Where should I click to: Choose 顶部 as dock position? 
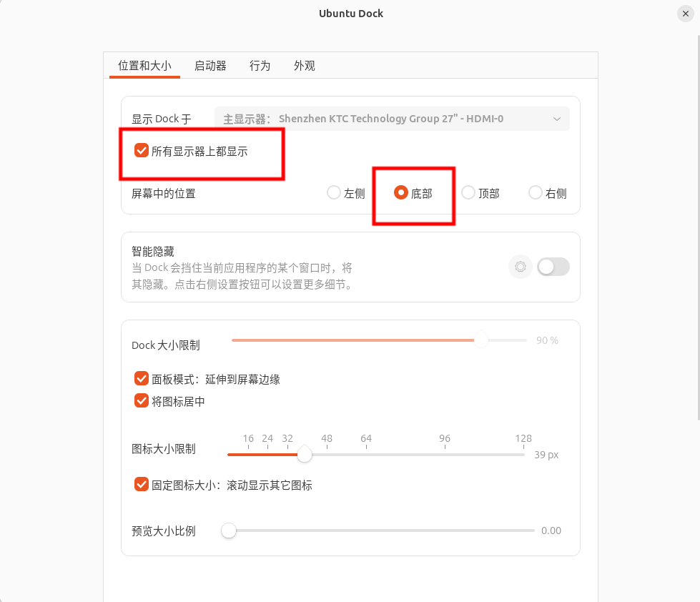click(x=468, y=192)
